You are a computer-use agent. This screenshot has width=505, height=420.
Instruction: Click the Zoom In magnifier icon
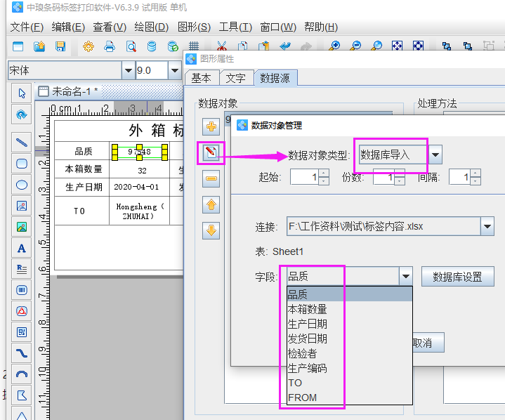(x=334, y=46)
